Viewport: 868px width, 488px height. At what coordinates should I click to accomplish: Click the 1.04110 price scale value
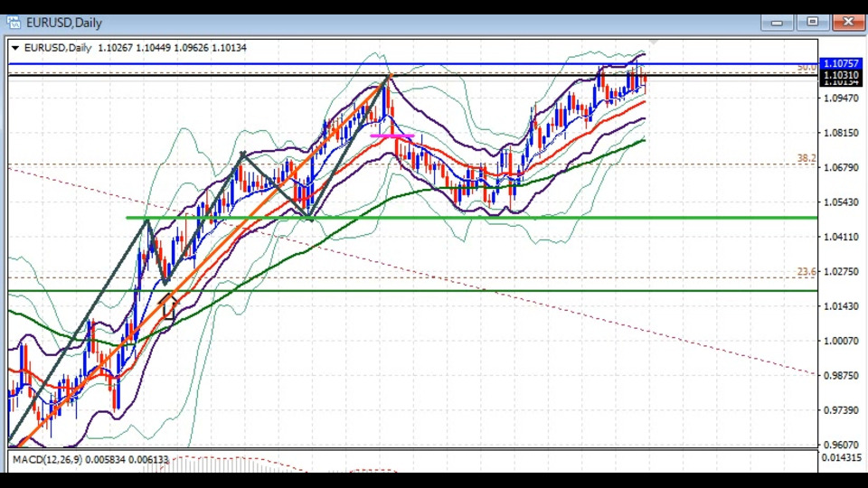[841, 237]
